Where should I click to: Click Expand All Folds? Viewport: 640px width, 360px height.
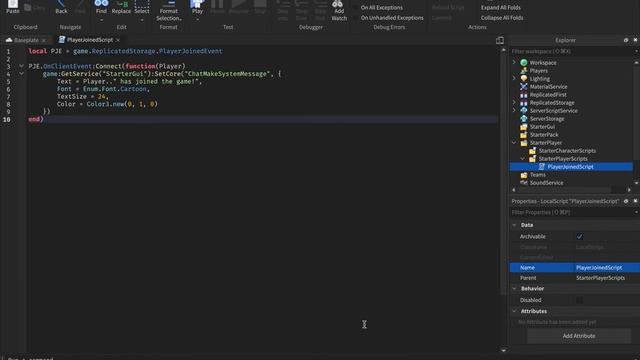(500, 7)
